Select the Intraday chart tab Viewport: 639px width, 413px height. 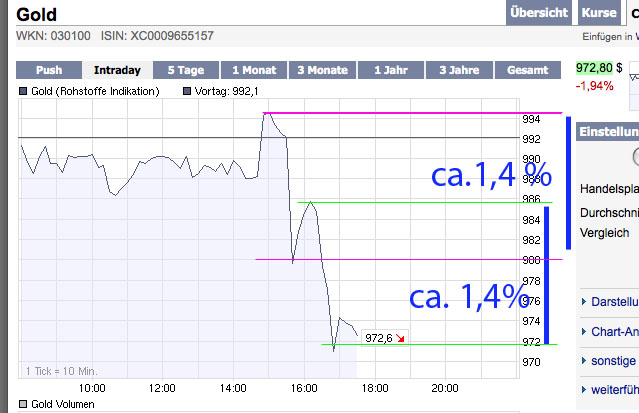118,70
